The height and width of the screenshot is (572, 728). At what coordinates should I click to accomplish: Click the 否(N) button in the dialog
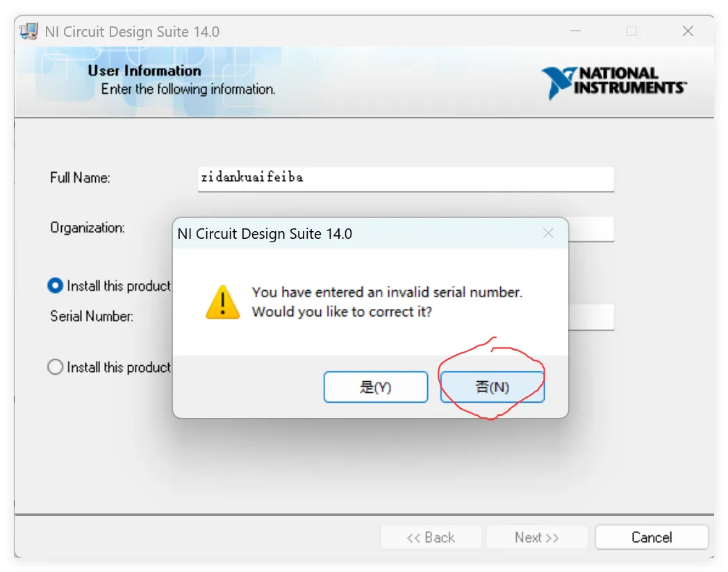click(x=492, y=387)
